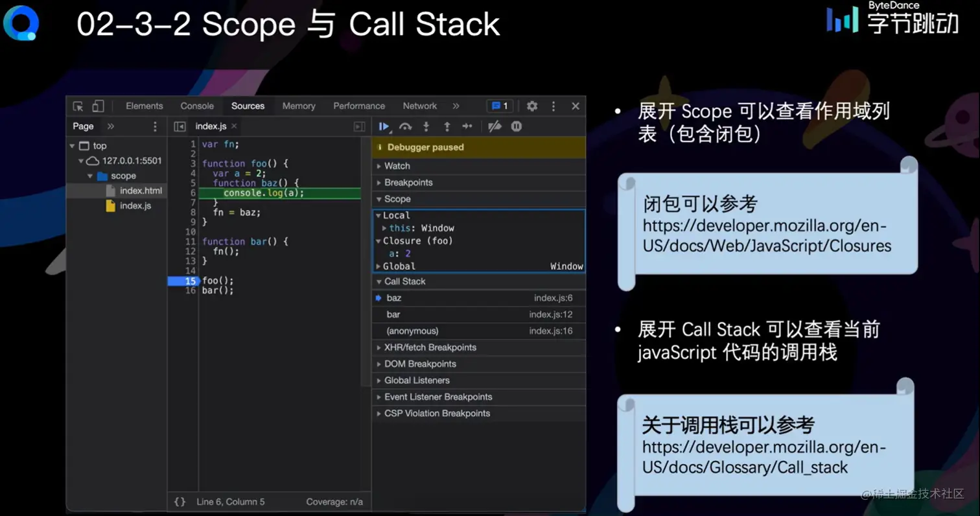This screenshot has width=980, height=516.
Task: Click the single Step arrow icon
Action: pos(467,126)
